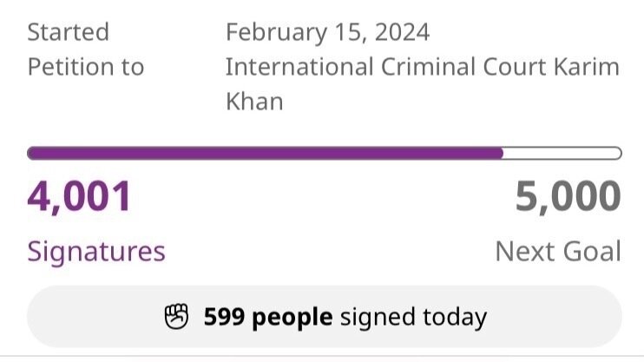Click International Criminal Court Karim recipient text
644x362 pixels.
coord(423,67)
